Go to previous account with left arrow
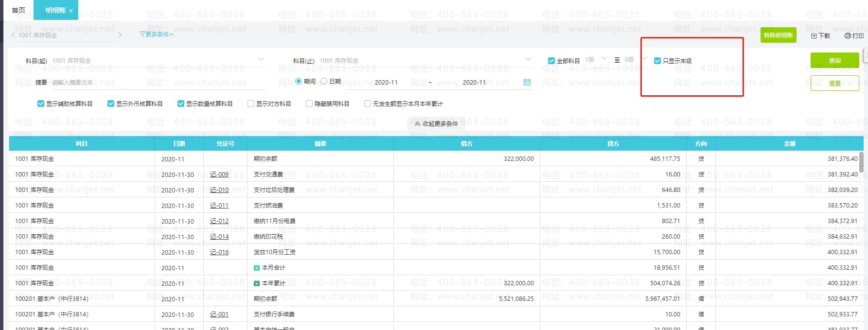Image resolution: width=868 pixels, height=330 pixels. click(13, 35)
